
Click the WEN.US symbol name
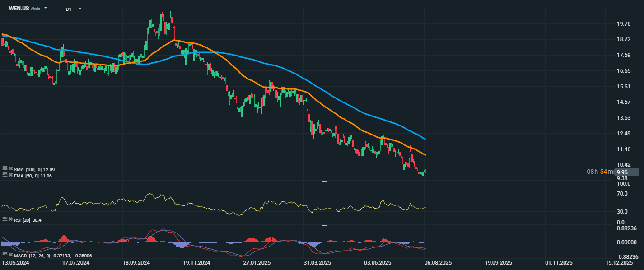(19, 9)
